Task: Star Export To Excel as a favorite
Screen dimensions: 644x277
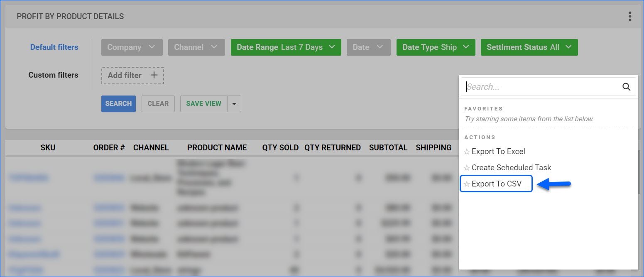Action: (467, 151)
